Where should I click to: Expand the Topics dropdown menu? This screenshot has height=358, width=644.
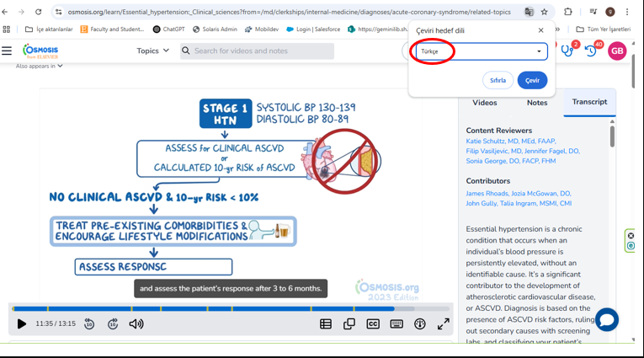[x=152, y=51]
